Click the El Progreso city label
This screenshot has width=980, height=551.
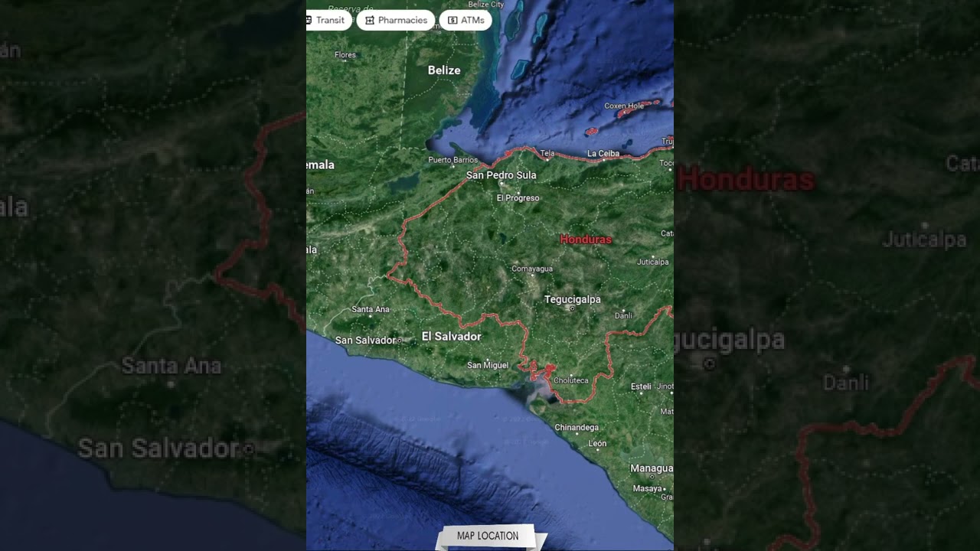[518, 198]
